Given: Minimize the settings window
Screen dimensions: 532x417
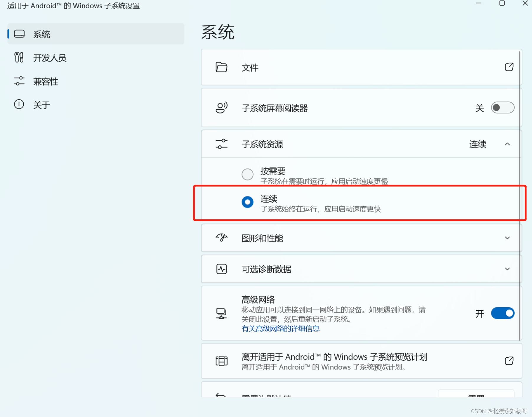Looking at the screenshot, I should (479, 3).
